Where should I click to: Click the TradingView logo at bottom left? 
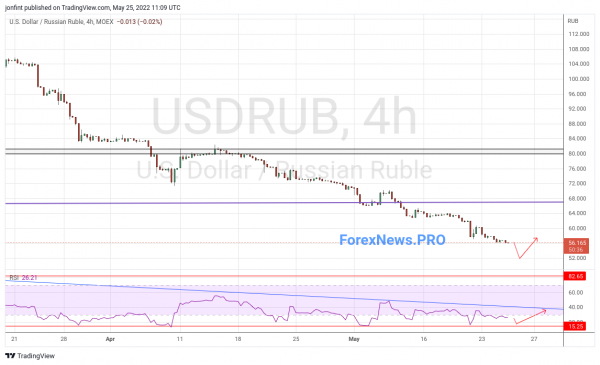point(30,356)
